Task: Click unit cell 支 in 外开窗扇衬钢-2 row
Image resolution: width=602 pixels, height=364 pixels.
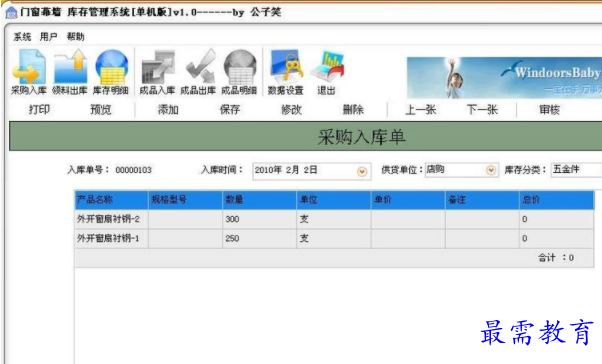Action: coord(334,219)
